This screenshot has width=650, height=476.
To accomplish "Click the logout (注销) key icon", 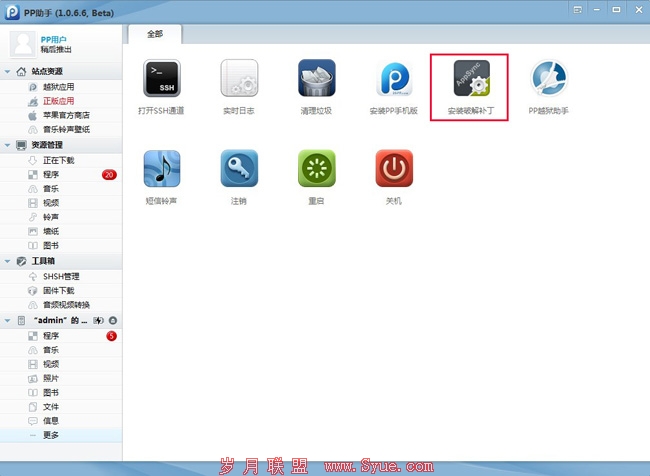I will [239, 168].
